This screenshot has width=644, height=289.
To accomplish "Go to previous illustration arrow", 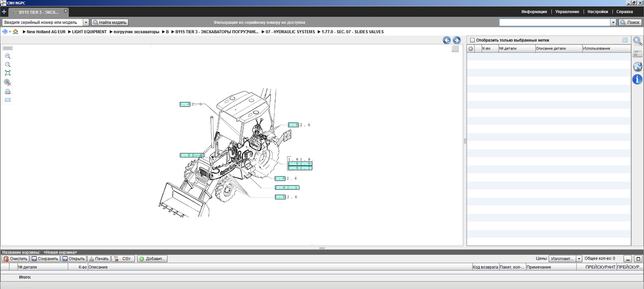I will coord(447,40).
